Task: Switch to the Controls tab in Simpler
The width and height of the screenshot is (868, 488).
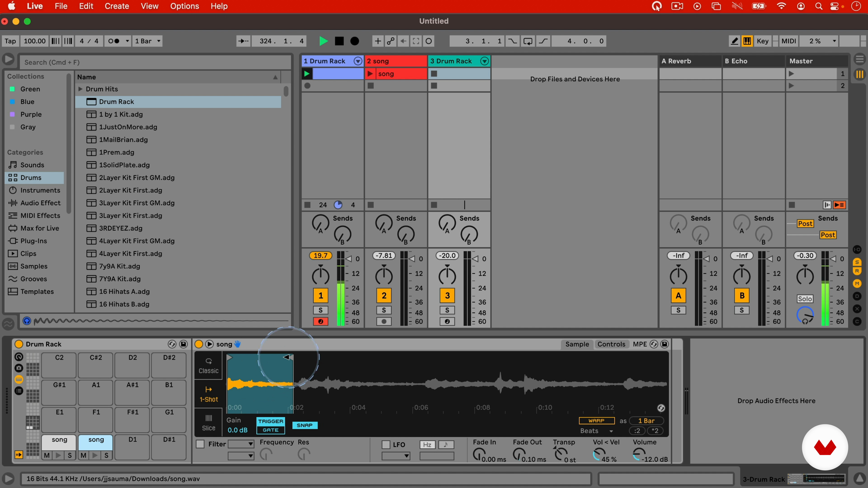Action: (x=611, y=344)
